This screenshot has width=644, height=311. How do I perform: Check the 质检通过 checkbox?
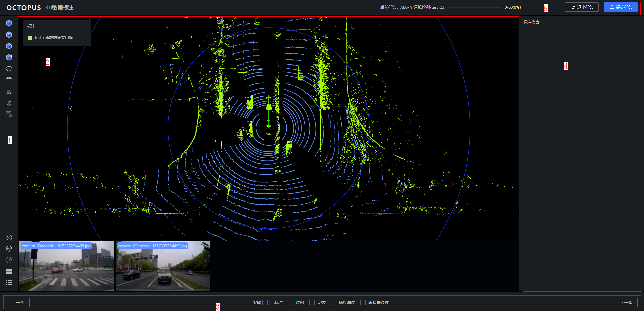click(x=334, y=302)
